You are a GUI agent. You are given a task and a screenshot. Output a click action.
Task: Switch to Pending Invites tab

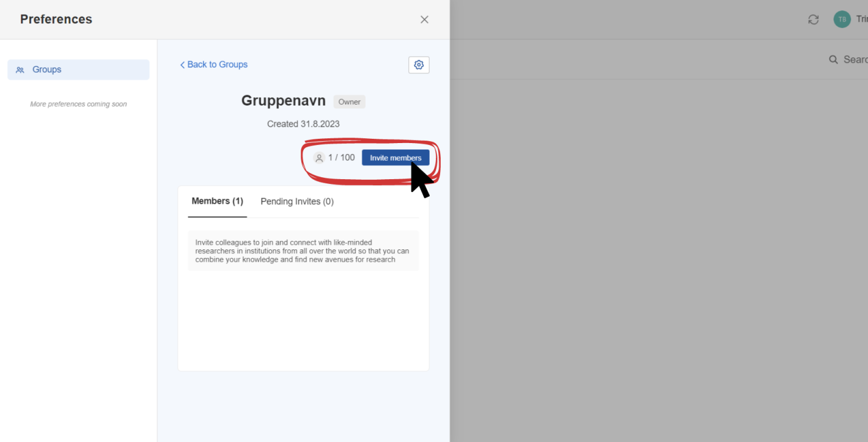pos(297,202)
